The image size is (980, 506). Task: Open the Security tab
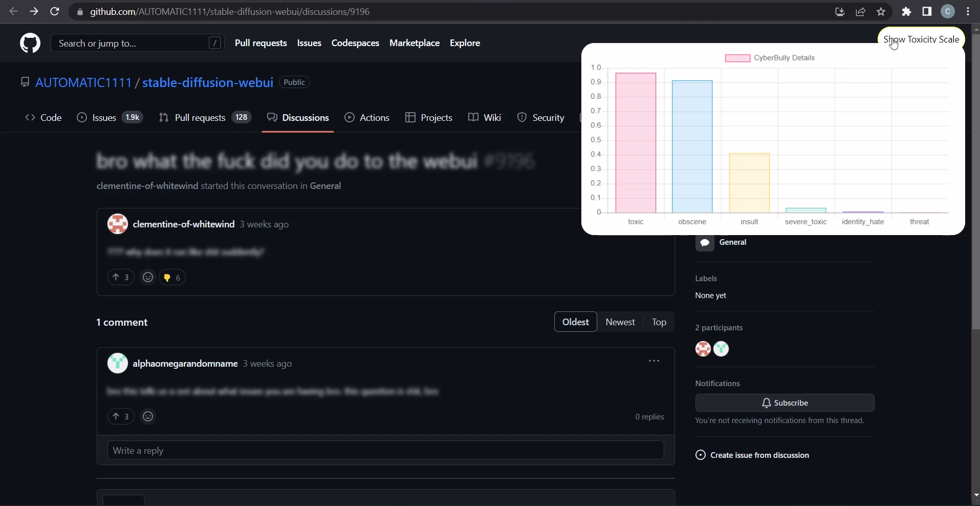(x=540, y=117)
